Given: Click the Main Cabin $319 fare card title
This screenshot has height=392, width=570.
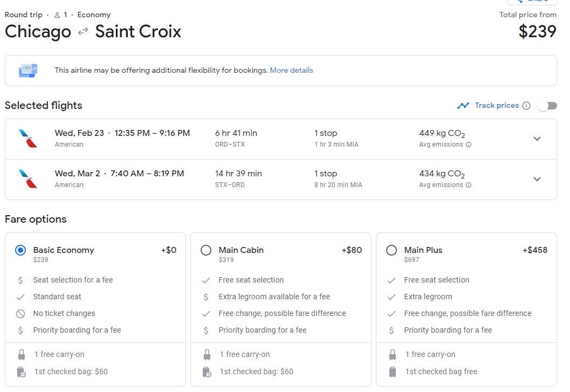Looking at the screenshot, I should pyautogui.click(x=241, y=250).
